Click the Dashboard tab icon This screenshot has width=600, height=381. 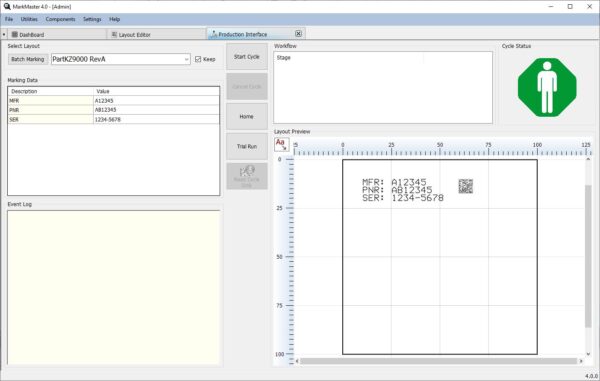pos(15,34)
